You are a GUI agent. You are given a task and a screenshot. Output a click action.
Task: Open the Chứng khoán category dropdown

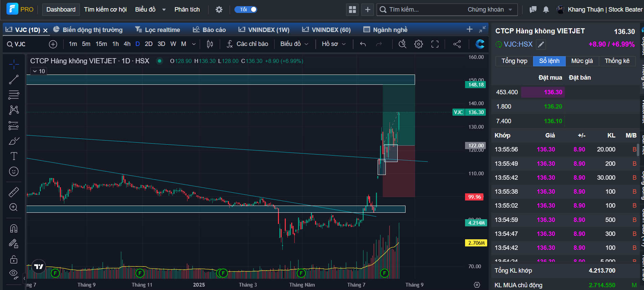(490, 10)
